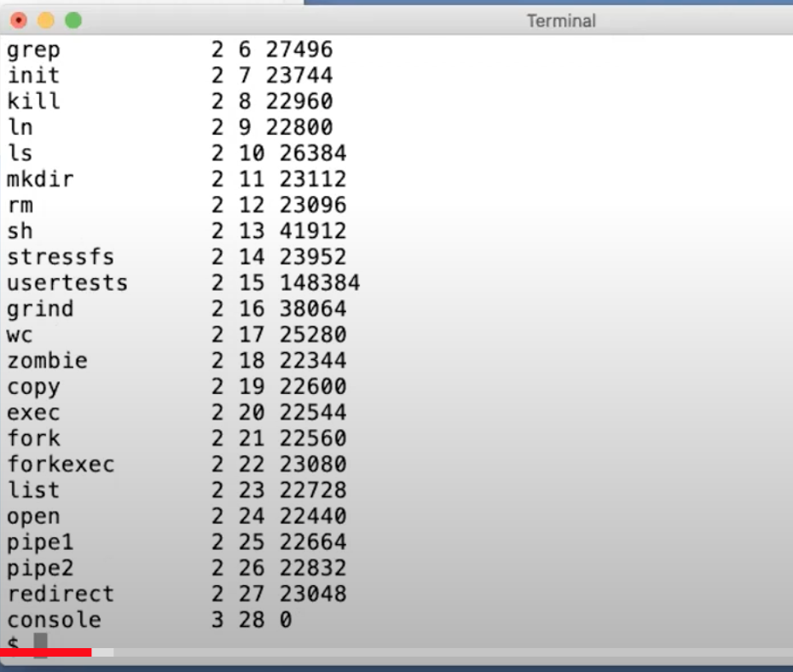Click the usertests filename in listing
The image size is (793, 672).
coord(67,283)
